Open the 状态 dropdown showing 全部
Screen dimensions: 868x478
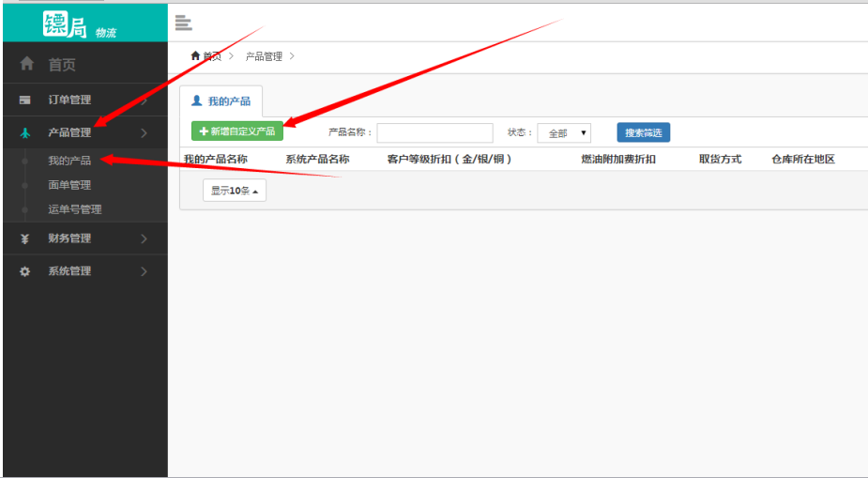point(564,133)
